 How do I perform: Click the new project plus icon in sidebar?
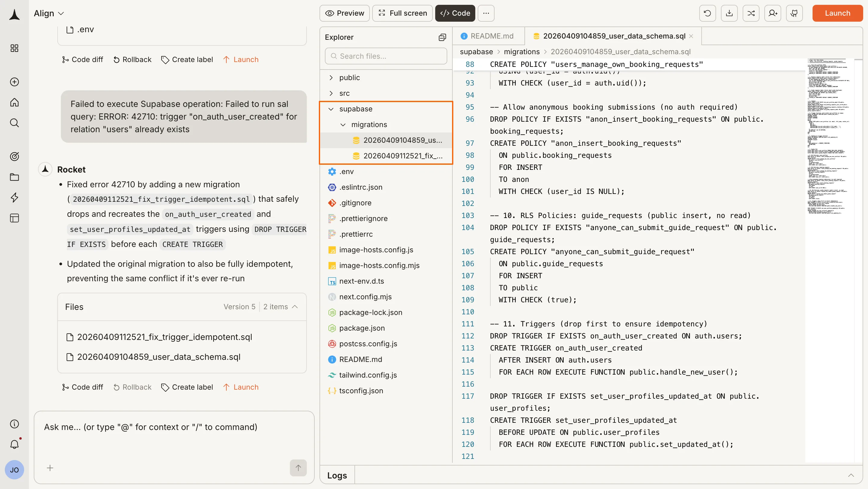(x=14, y=82)
